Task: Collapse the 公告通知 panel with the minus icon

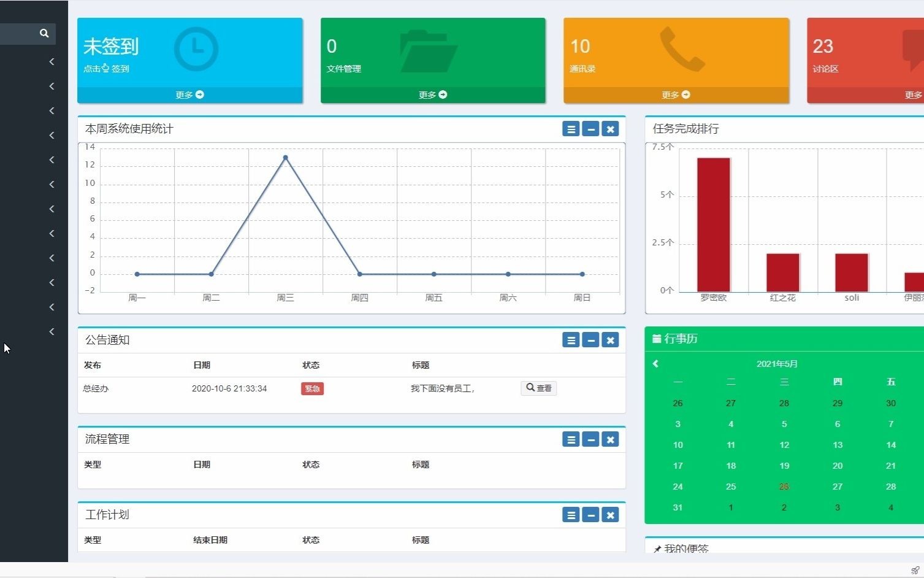Action: click(x=590, y=340)
